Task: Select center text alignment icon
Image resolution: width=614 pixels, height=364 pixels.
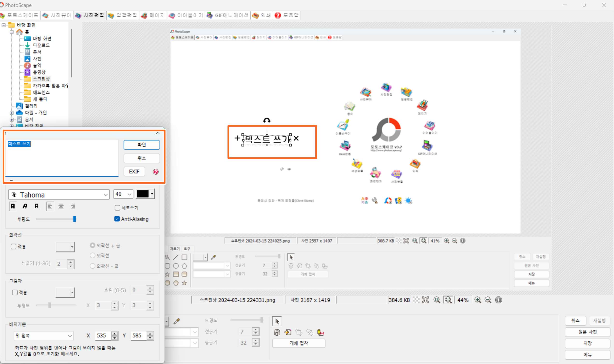Action: pyautogui.click(x=61, y=206)
